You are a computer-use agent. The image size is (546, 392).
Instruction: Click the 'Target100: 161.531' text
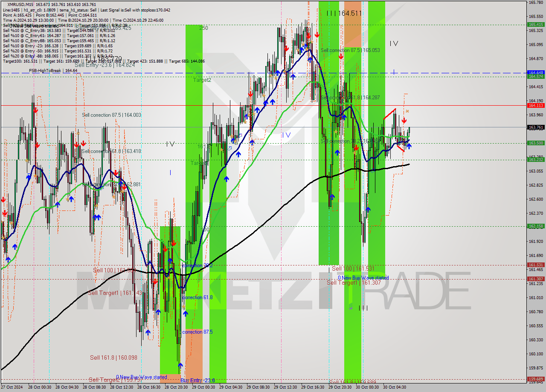pyautogui.click(x=20, y=61)
